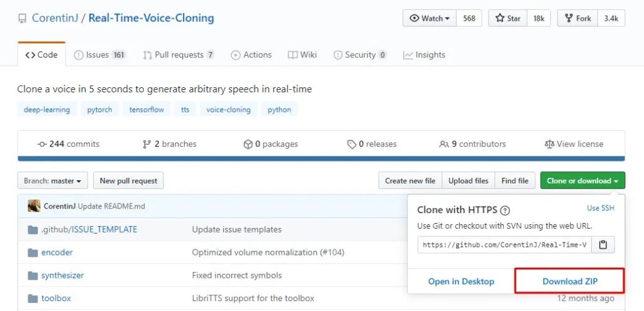Click Create new file button
Image resolution: width=644 pixels, height=311 pixels.
(x=410, y=180)
